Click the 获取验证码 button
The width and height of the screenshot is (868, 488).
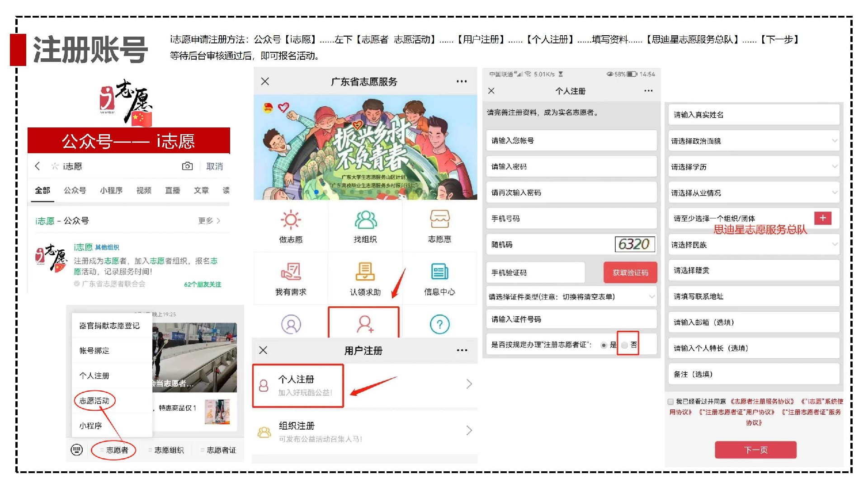(630, 272)
